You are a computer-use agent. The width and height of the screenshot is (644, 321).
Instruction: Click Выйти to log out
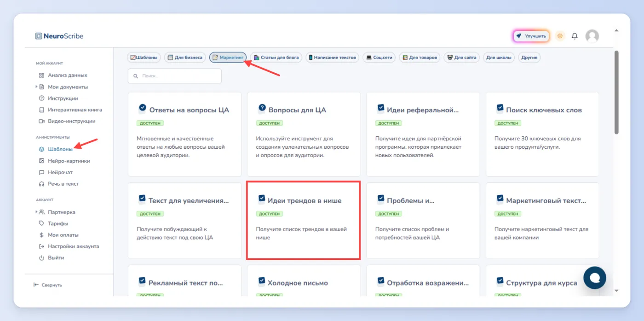click(x=51, y=258)
